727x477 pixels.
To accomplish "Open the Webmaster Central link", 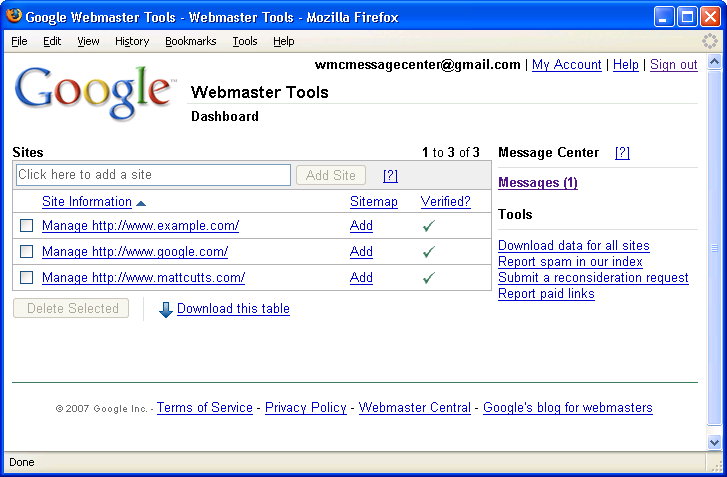I will (415, 407).
